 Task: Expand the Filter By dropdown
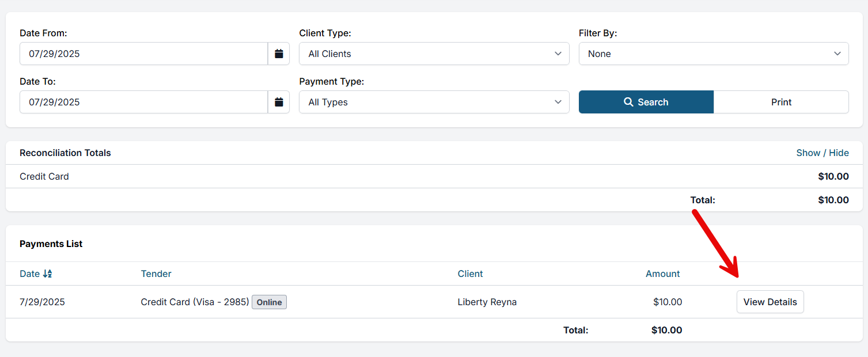point(713,54)
